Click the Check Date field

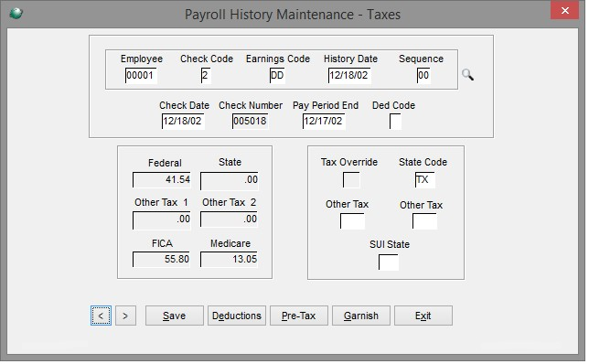183,122
